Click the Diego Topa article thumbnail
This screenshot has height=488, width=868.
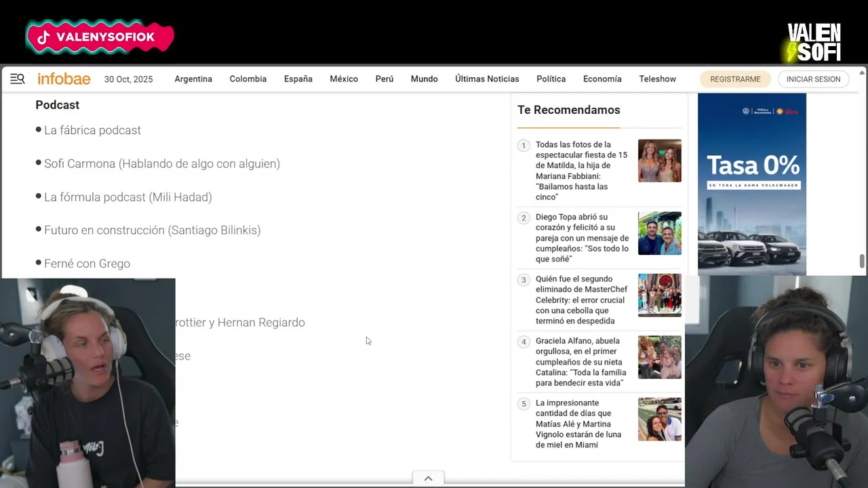click(660, 233)
